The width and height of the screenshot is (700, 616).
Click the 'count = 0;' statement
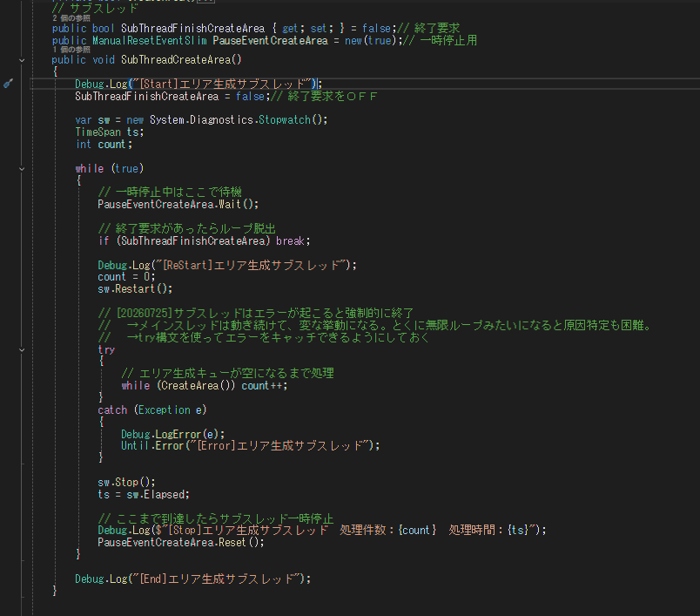tap(126, 277)
